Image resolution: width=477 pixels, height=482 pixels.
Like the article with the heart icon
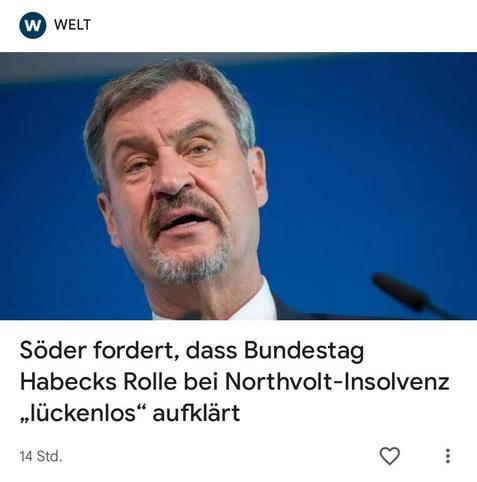click(x=390, y=456)
